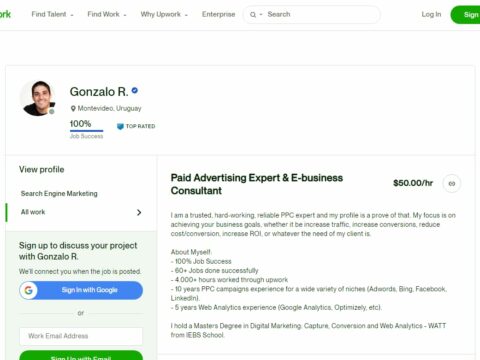
Task: Click Sign in with Google button
Action: click(x=81, y=290)
